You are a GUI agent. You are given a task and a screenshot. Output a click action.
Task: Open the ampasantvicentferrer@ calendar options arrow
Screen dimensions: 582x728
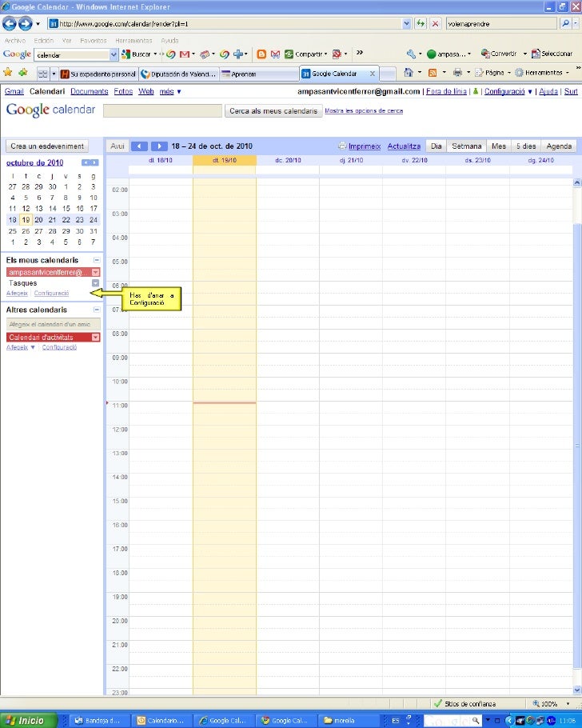[96, 272]
